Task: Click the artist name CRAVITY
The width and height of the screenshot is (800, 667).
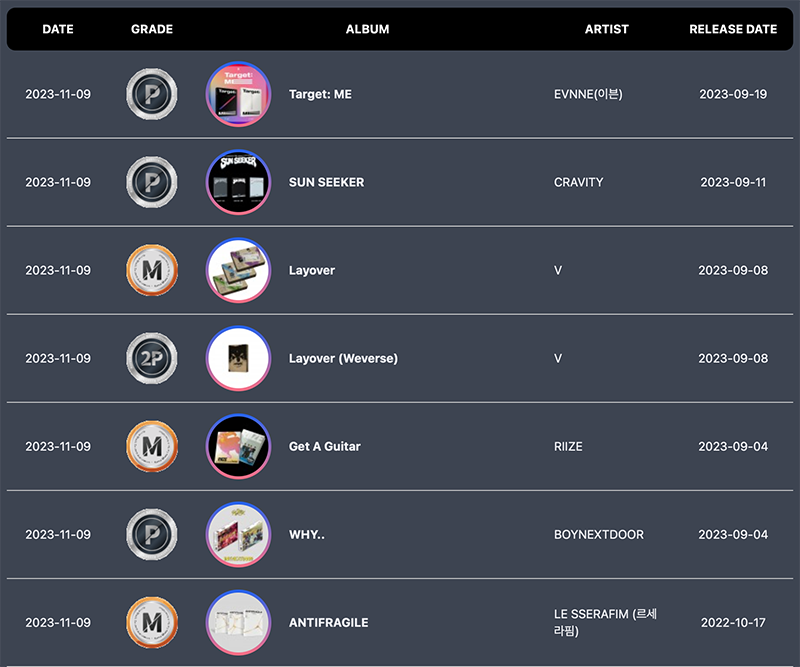Action: tap(579, 182)
